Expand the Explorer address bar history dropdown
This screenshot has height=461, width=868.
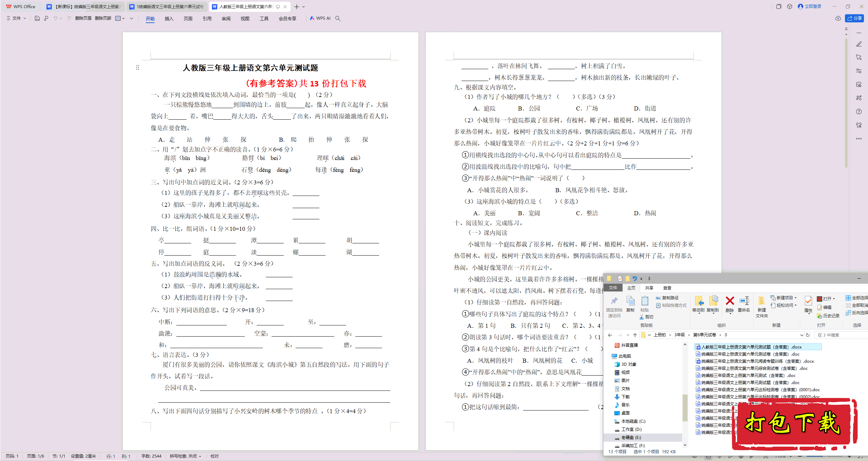(802, 335)
